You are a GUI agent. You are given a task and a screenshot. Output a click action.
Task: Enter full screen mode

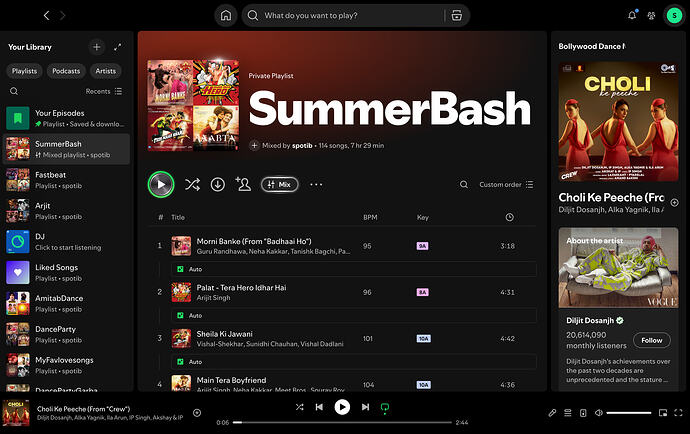678,413
